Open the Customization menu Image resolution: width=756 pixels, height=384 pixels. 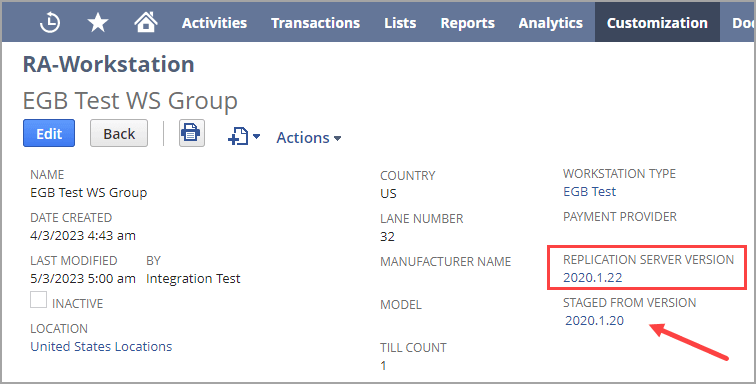pos(657,22)
